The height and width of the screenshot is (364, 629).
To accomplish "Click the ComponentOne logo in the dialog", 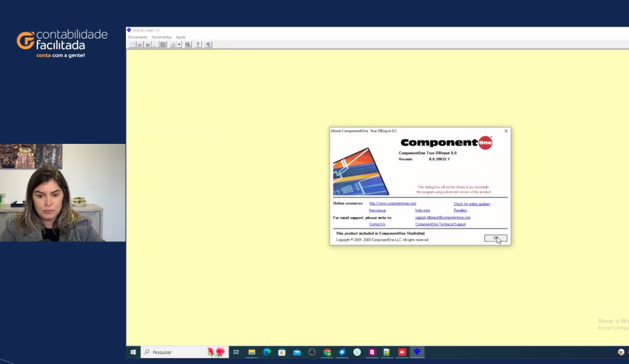I will point(446,143).
